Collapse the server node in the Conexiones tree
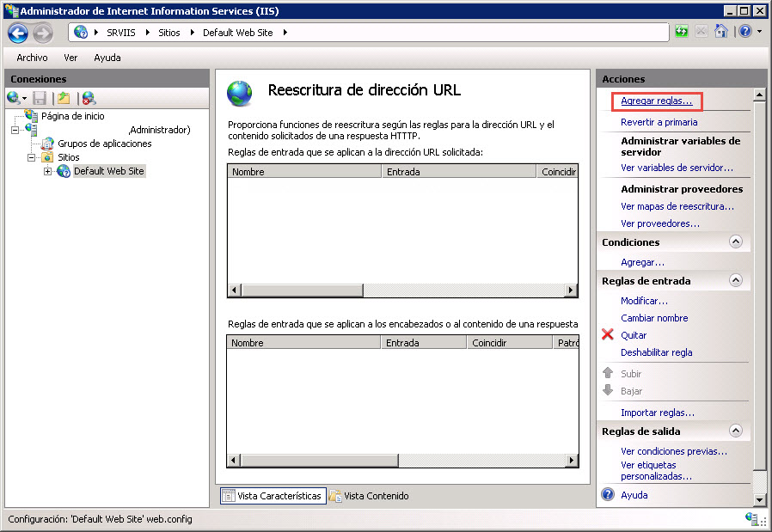The height and width of the screenshot is (532, 772). coord(15,130)
